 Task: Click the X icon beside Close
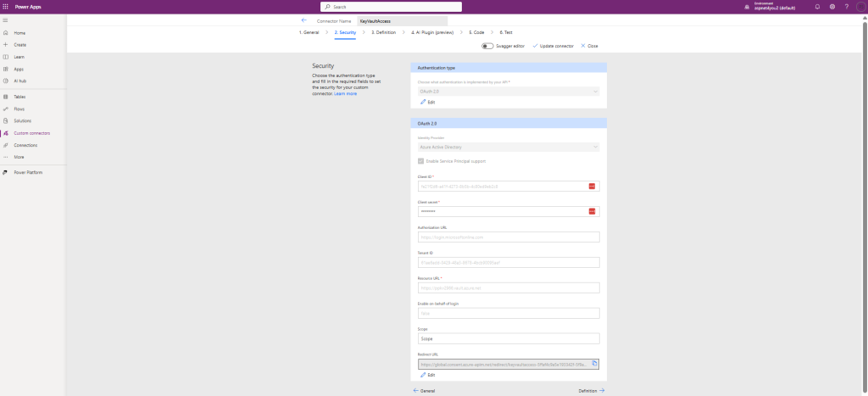[x=583, y=46]
